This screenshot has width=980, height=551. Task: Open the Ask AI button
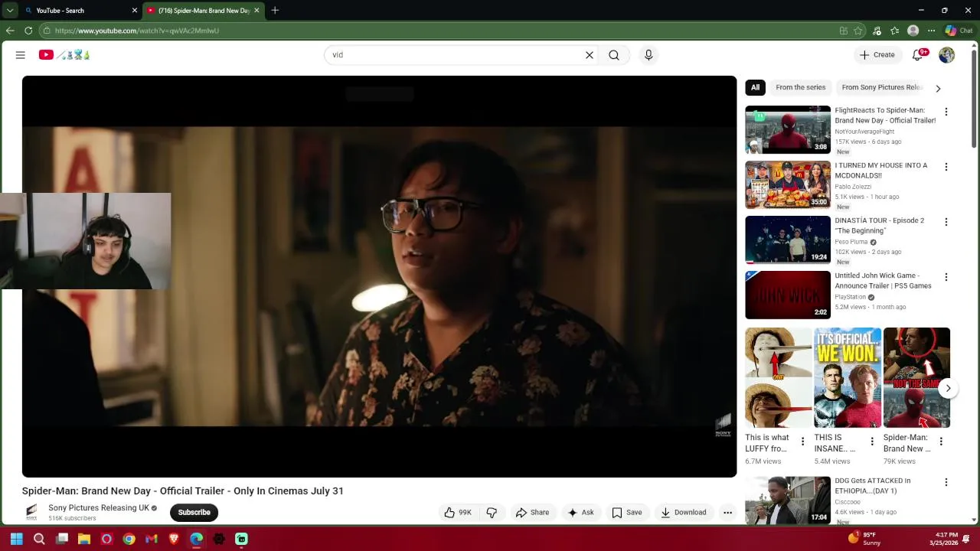tap(580, 513)
